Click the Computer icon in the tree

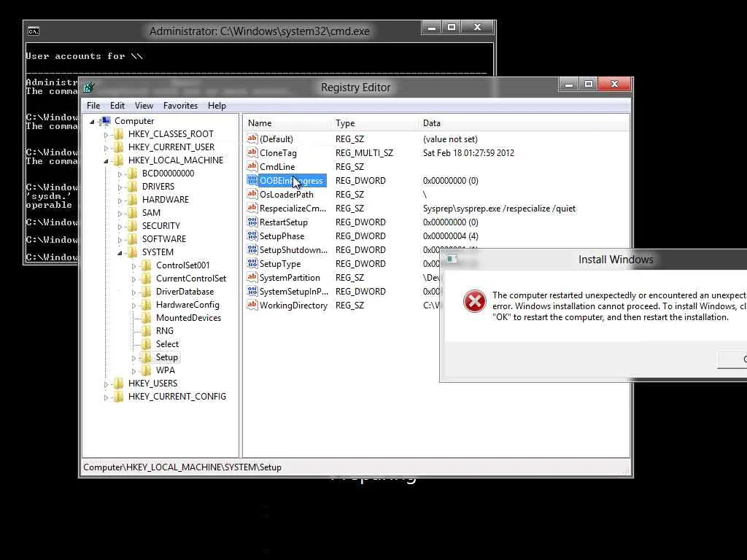(105, 121)
